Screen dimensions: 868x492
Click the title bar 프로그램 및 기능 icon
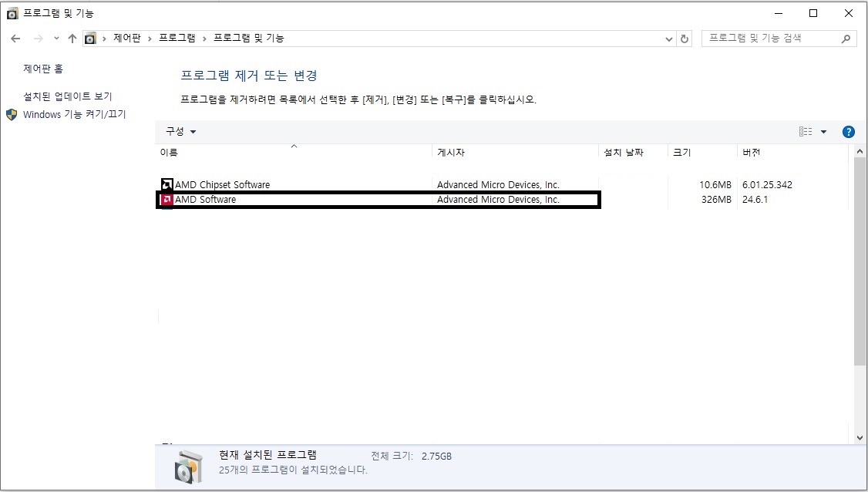(x=12, y=13)
